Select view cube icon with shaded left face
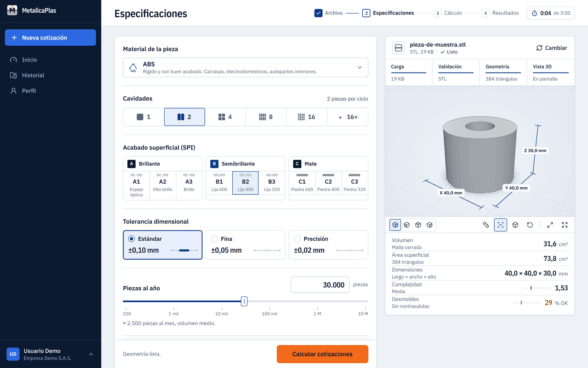This screenshot has height=368, width=588. [x=406, y=225]
